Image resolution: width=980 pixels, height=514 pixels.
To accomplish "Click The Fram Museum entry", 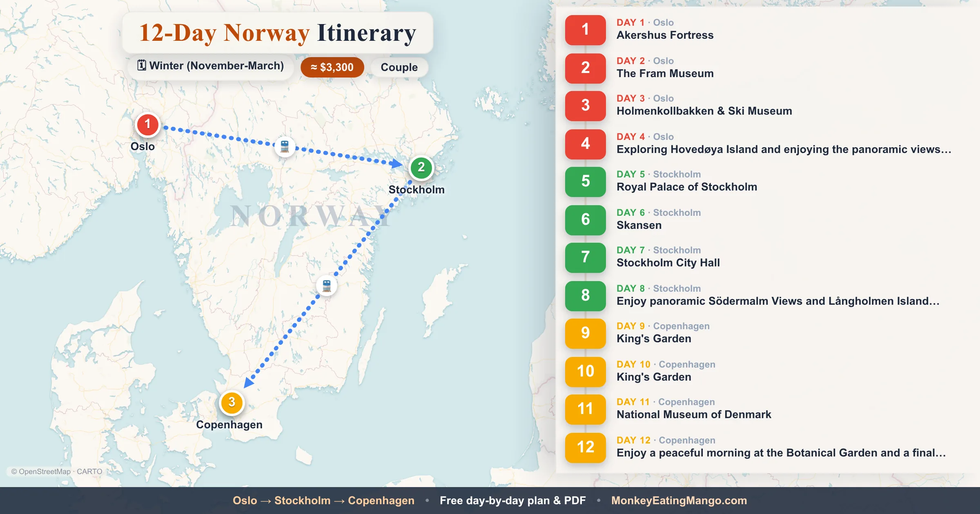I will point(665,74).
